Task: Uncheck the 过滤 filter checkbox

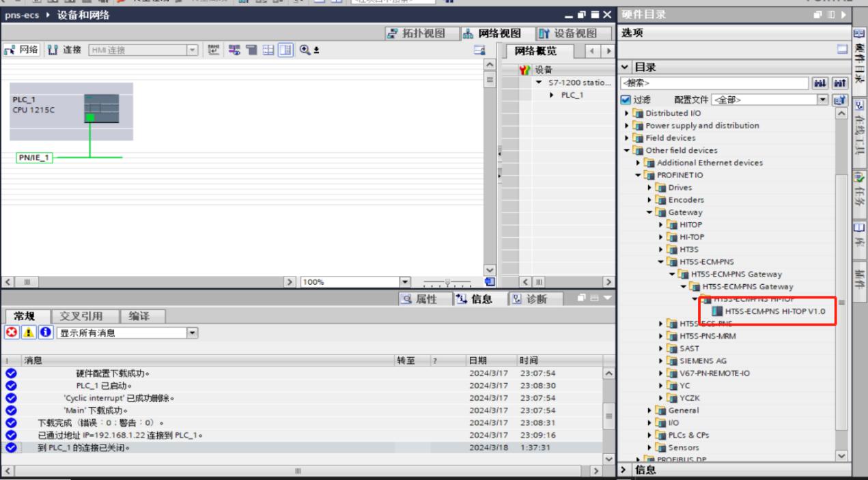Action: [x=626, y=100]
